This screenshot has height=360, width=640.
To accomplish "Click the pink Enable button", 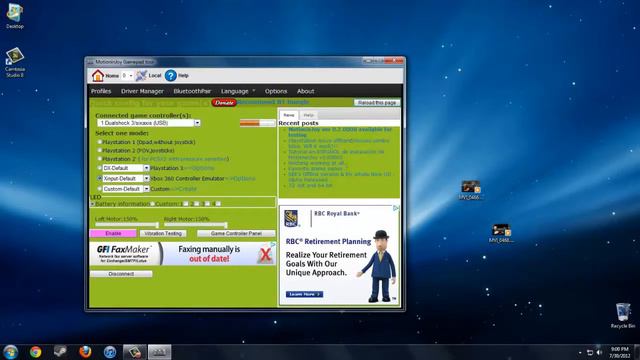I will pos(113,233).
